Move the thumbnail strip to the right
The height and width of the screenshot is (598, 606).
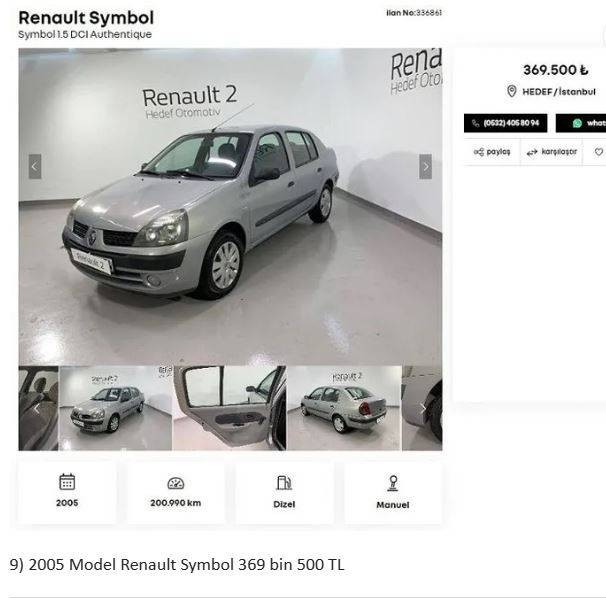424,409
